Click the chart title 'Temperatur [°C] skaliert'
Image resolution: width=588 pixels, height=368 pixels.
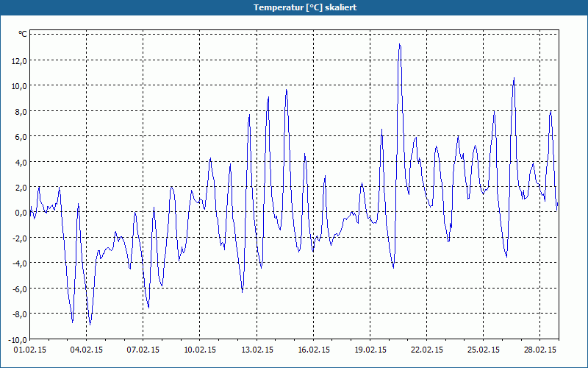[305, 7]
